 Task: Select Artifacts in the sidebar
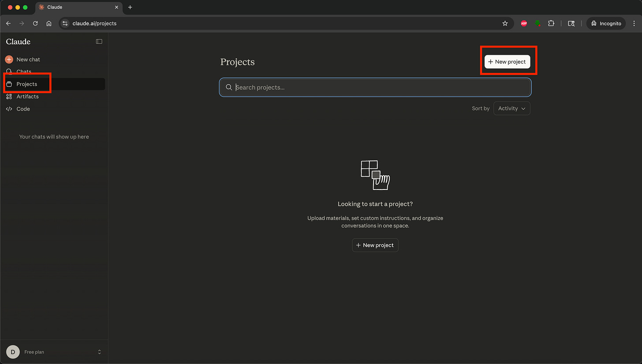27,96
